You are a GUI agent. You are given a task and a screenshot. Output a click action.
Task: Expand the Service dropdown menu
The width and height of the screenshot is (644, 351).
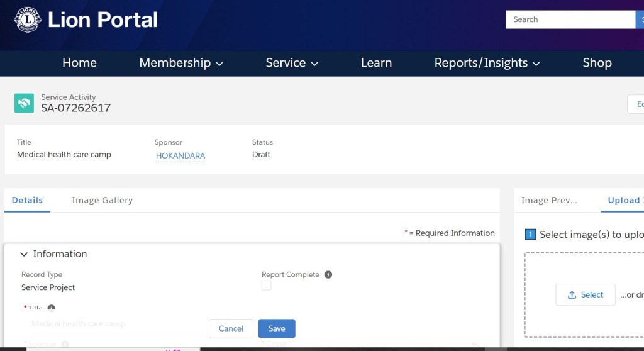(x=292, y=63)
